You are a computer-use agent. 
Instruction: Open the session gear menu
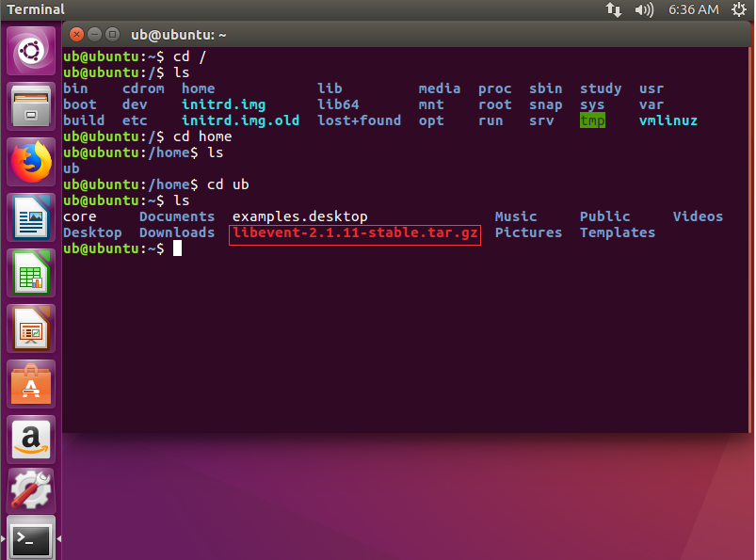737,10
